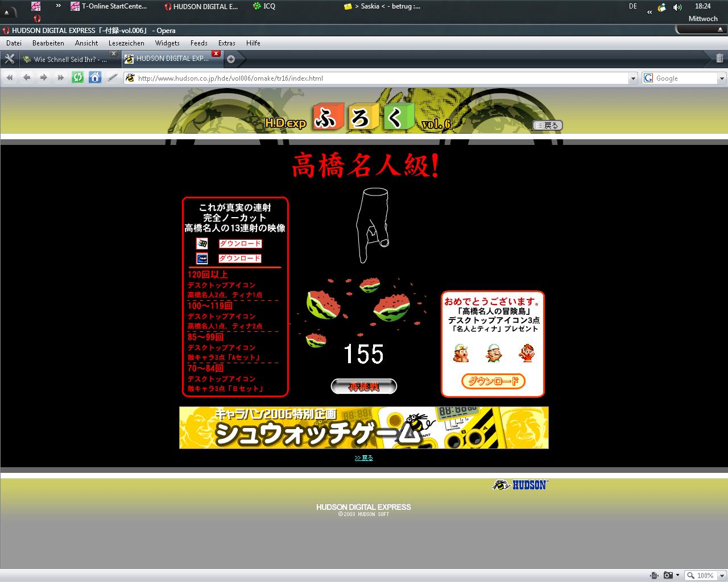Image resolution: width=728 pixels, height=582 pixels.
Task: Click the orange ダウンロード prize download button
Action: click(x=493, y=381)
